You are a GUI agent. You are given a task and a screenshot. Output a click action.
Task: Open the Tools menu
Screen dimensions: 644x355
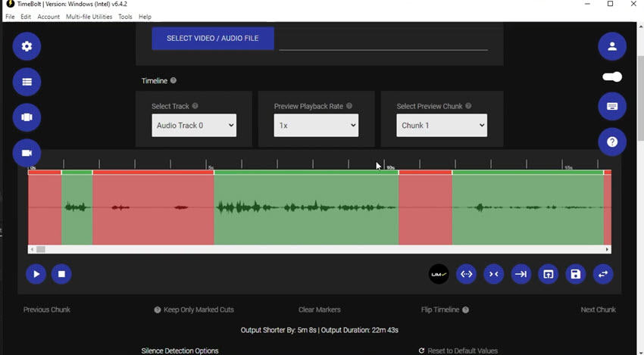(125, 17)
